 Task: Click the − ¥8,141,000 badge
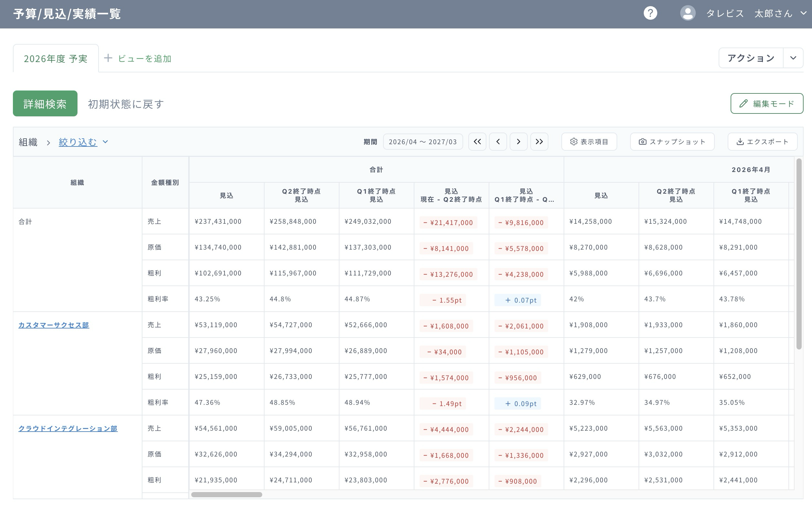(x=446, y=248)
